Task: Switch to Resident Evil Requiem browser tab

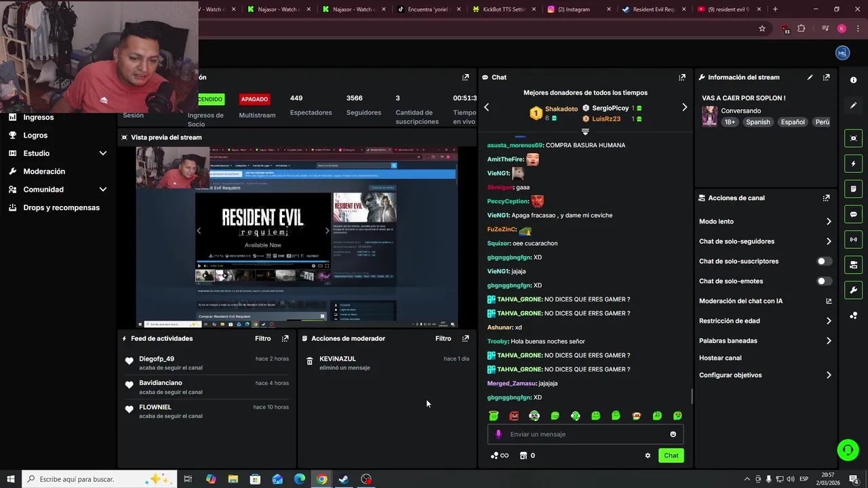Action: coord(654,9)
